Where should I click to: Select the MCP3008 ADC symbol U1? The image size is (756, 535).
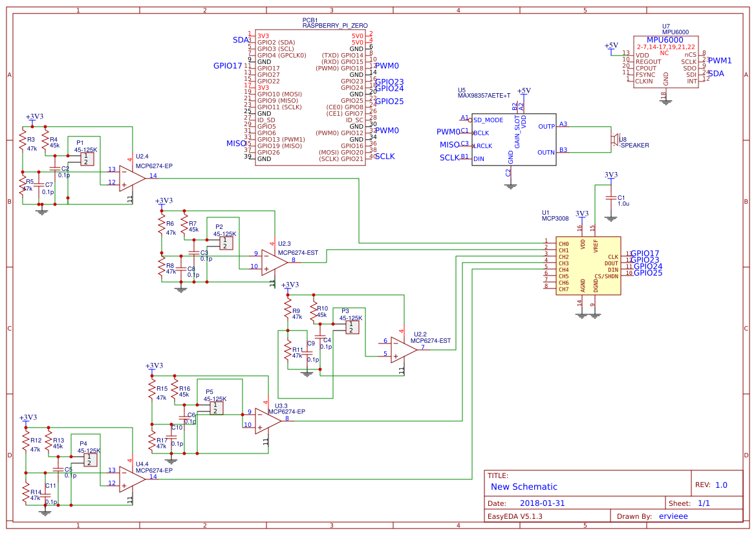589,265
